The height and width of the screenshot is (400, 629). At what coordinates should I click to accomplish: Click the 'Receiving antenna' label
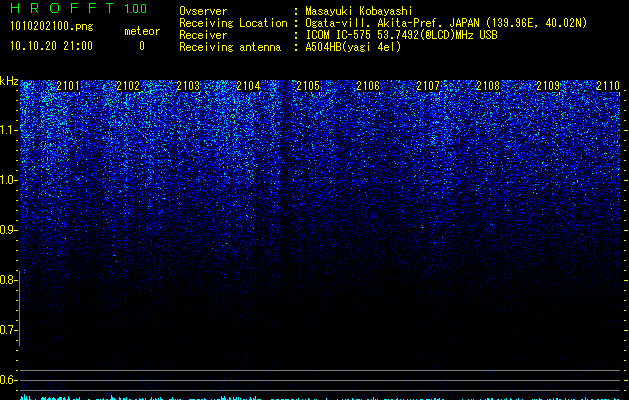tap(230, 47)
